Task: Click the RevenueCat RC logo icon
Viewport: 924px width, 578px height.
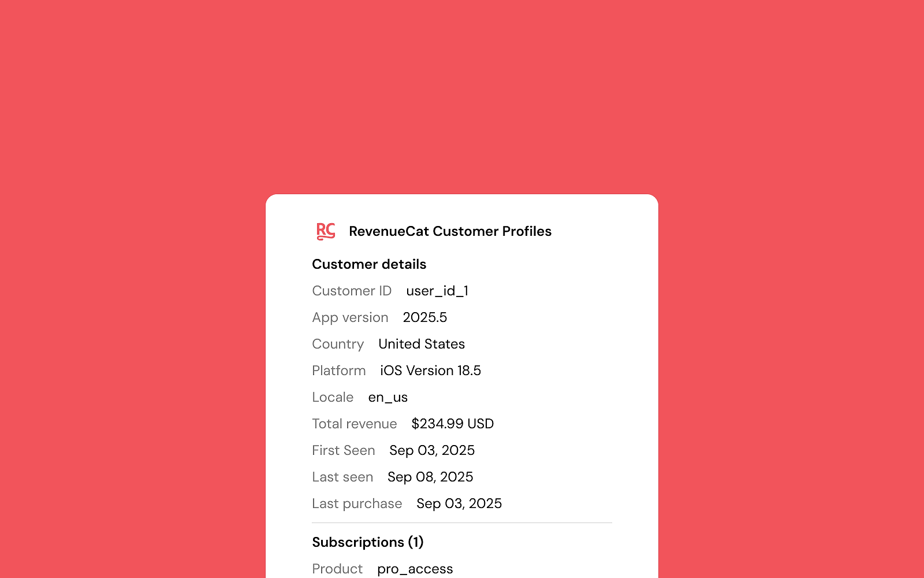Action: [326, 231]
